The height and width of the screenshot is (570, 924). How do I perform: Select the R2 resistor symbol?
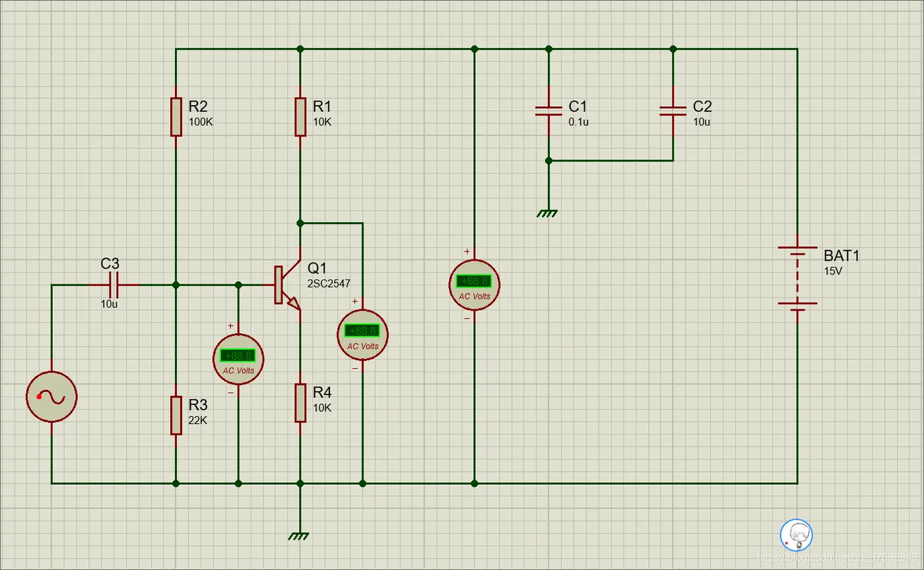(x=176, y=117)
